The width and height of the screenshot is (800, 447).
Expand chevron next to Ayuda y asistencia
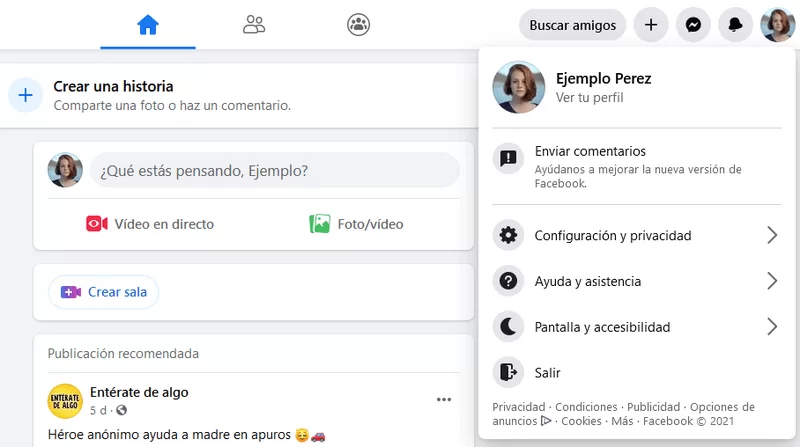point(772,281)
